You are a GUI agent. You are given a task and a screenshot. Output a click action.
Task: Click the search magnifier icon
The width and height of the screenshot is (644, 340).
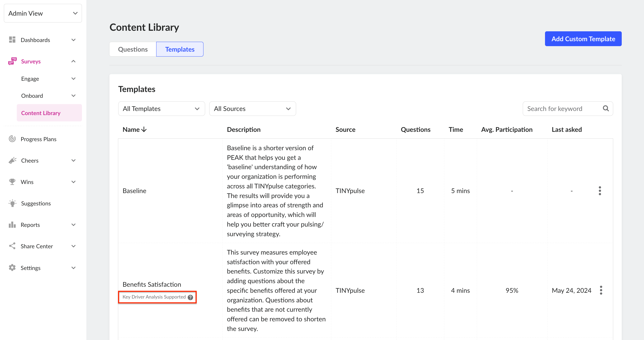pos(606,108)
